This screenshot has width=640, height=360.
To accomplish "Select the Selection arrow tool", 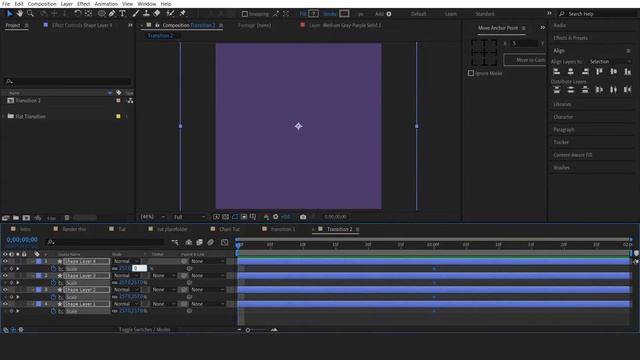I will coord(10,13).
